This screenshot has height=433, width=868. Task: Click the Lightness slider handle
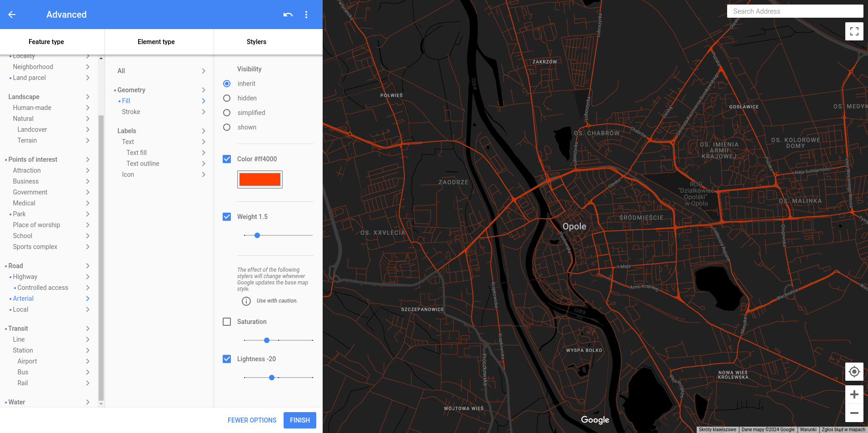[272, 378]
